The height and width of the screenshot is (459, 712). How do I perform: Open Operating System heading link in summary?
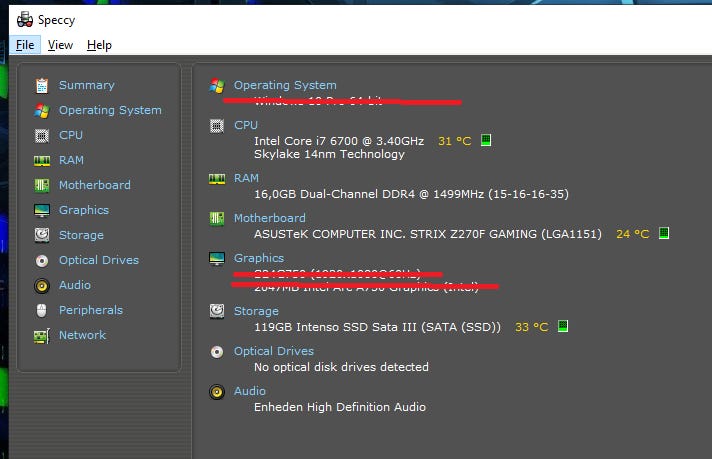click(x=285, y=85)
